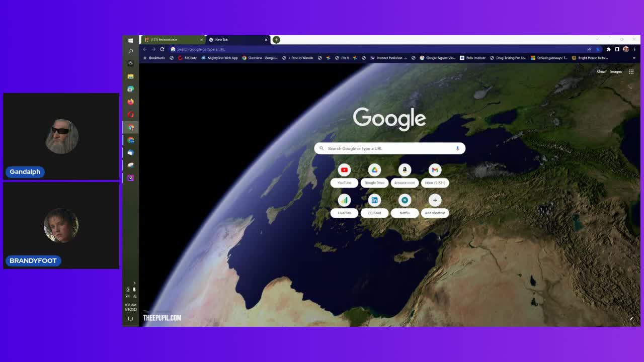Open the Bookmarks folder on the bookmarks bar
The height and width of the screenshot is (362, 644).
pyautogui.click(x=154, y=58)
